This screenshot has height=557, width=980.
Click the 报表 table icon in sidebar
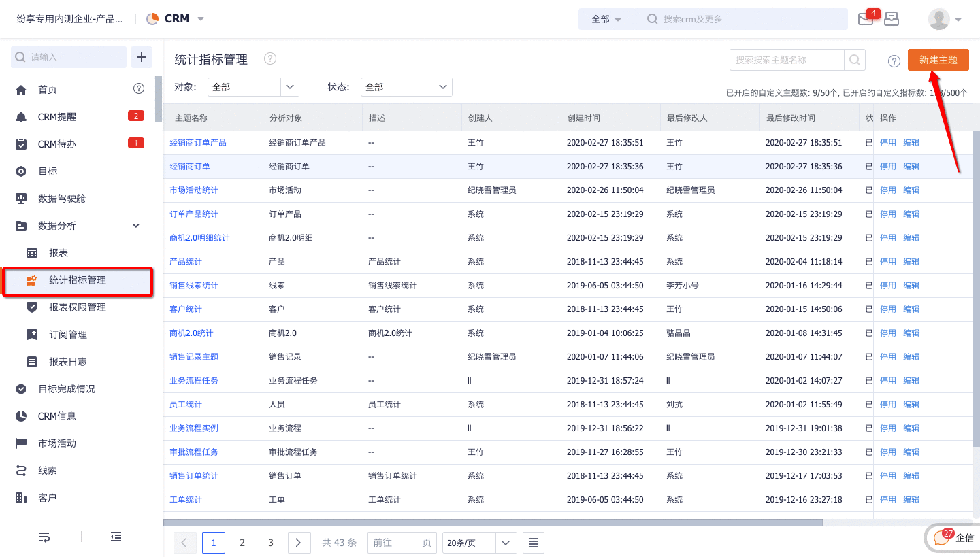click(x=32, y=253)
